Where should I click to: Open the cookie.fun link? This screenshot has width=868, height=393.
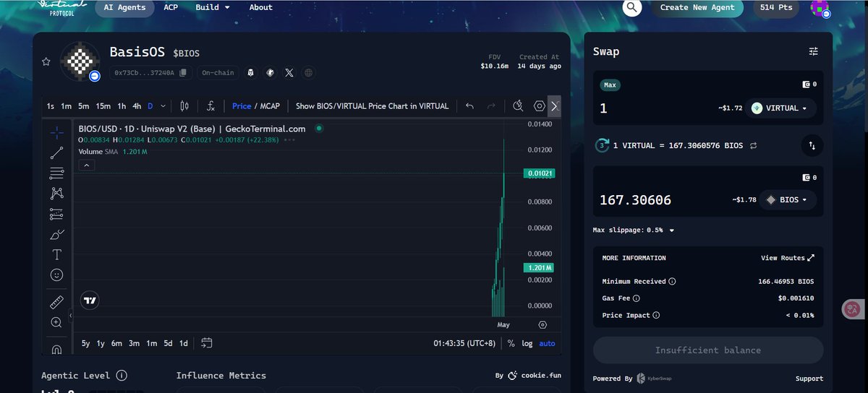coord(535,376)
